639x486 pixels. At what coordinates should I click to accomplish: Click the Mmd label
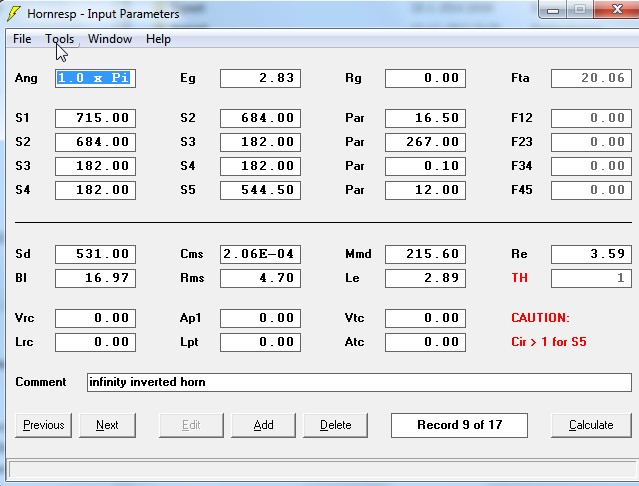[358, 254]
